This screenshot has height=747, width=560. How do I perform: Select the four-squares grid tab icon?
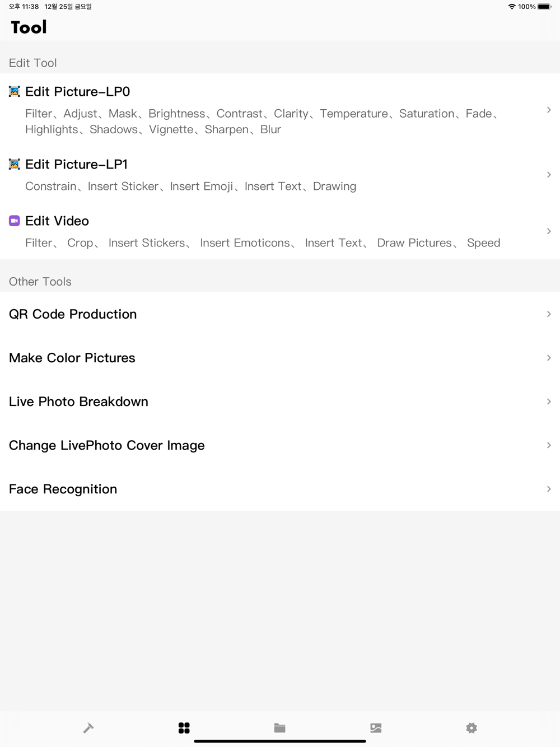184,727
